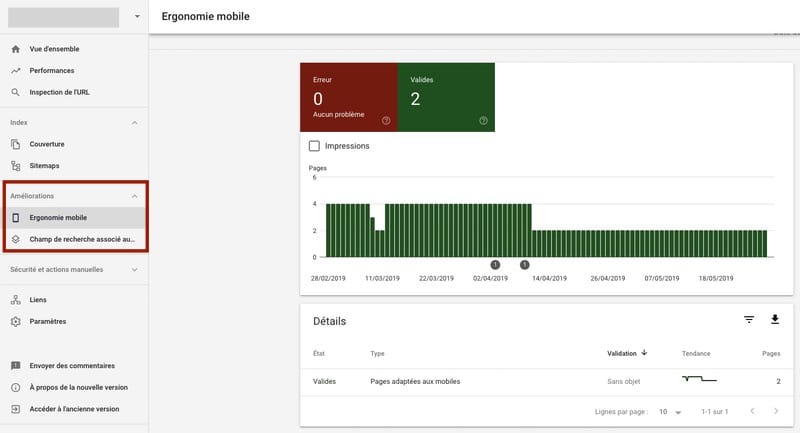Open rows per page dropdown
The height and width of the screenshot is (433, 800).
click(671, 412)
